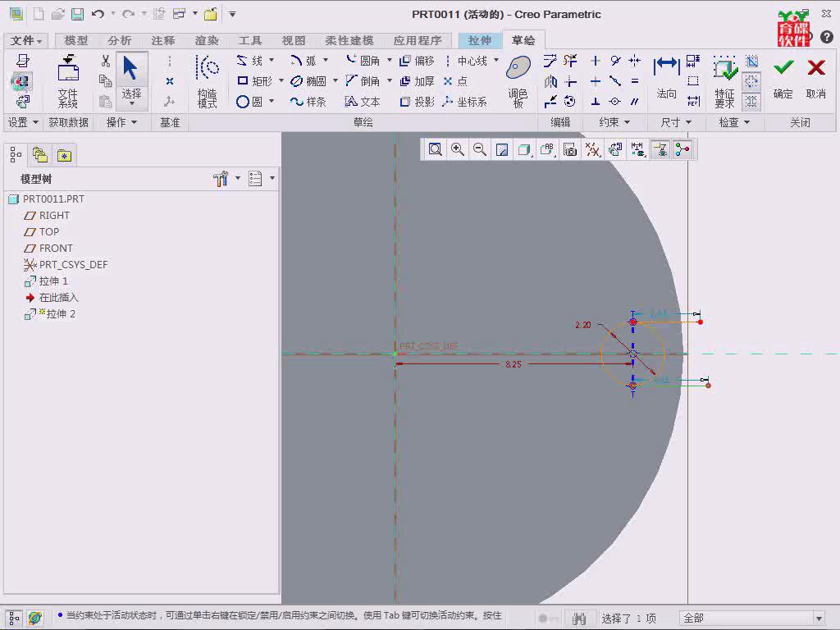Switch to the Model tab

(76, 40)
